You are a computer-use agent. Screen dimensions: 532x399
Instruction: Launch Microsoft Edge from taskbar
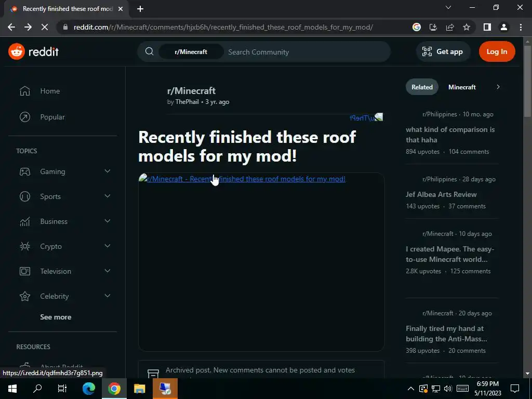(88, 389)
